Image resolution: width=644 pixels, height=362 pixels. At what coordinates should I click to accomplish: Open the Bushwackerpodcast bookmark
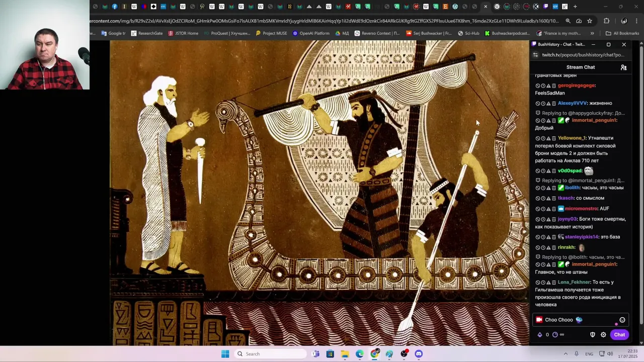click(507, 34)
